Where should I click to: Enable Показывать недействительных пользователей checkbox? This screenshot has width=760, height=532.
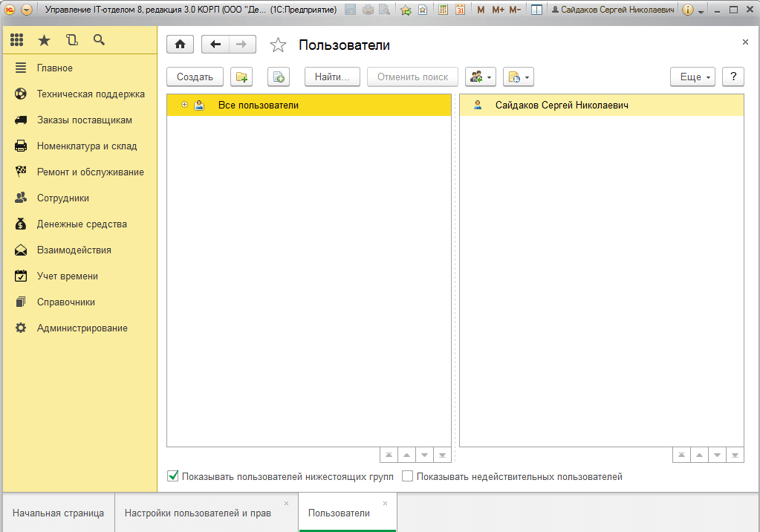click(408, 476)
